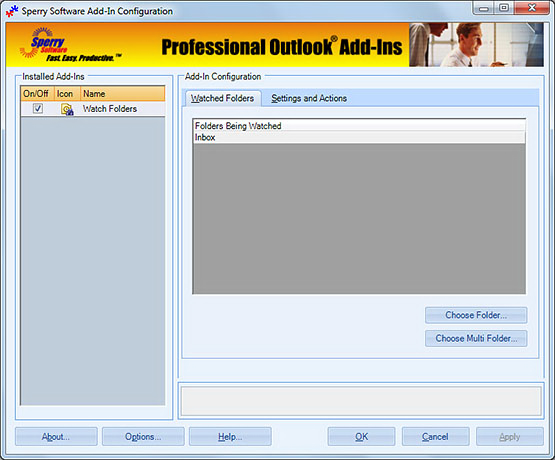Click the Sperry Software title bar icon
555x460 pixels.
click(x=12, y=11)
